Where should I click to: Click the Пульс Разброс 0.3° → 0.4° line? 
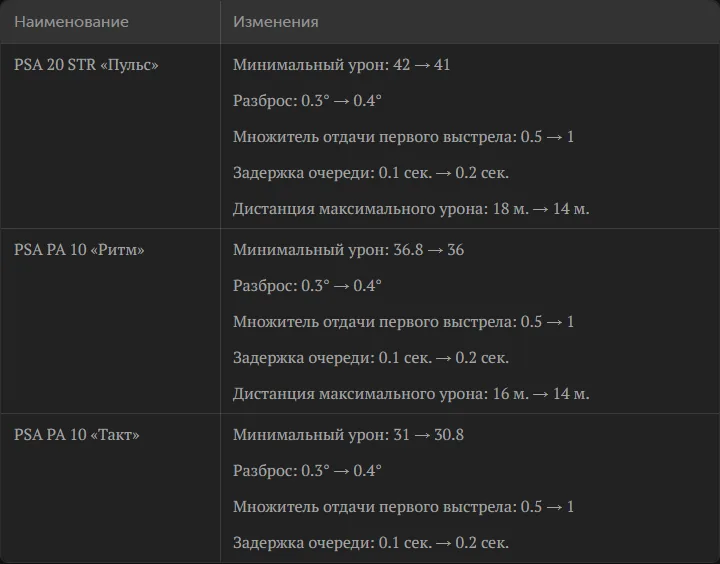click(307, 101)
